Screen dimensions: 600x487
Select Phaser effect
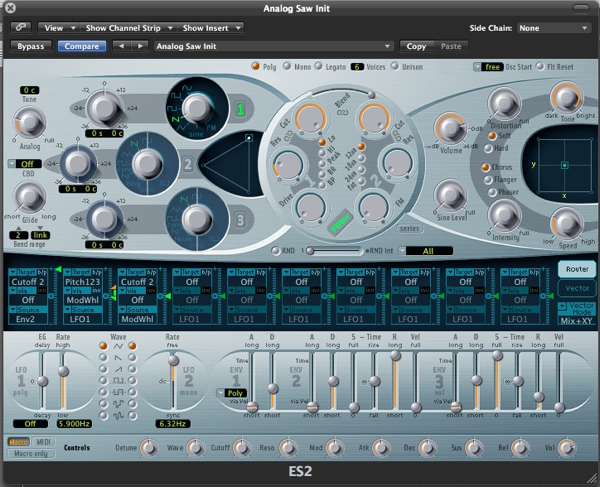[x=492, y=192]
